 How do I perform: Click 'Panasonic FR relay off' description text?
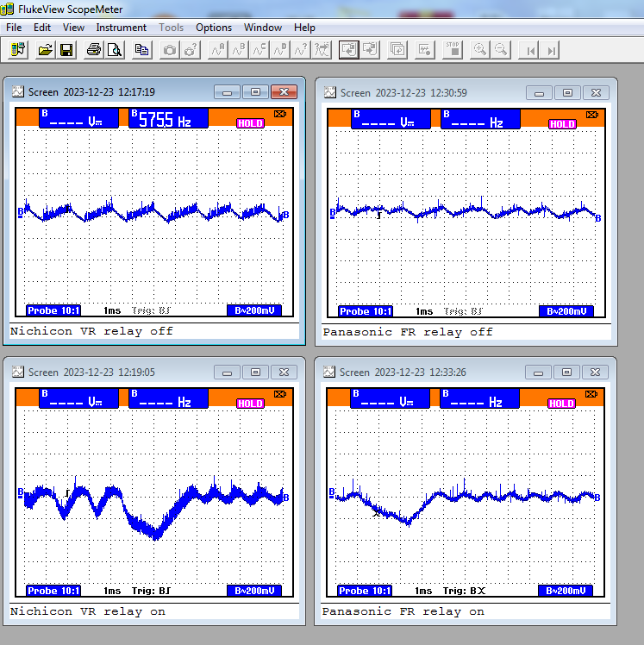(408, 332)
